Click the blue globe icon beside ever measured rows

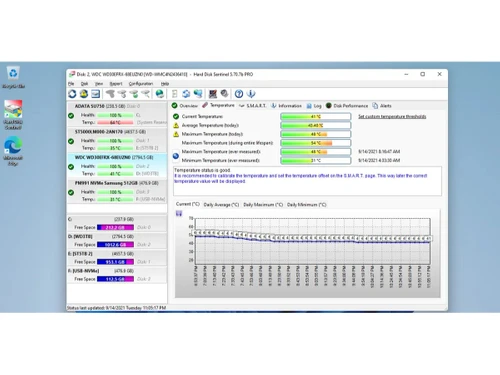(176, 156)
